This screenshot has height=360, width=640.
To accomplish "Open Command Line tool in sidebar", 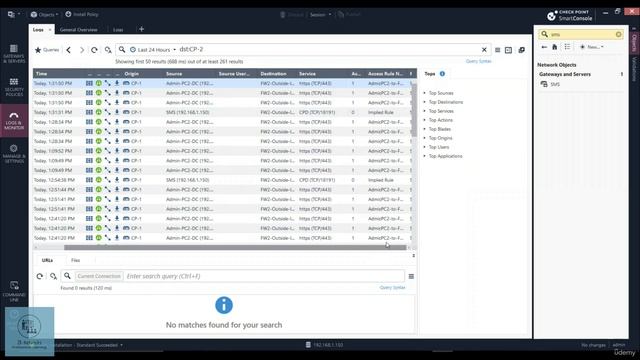I will tap(14, 291).
